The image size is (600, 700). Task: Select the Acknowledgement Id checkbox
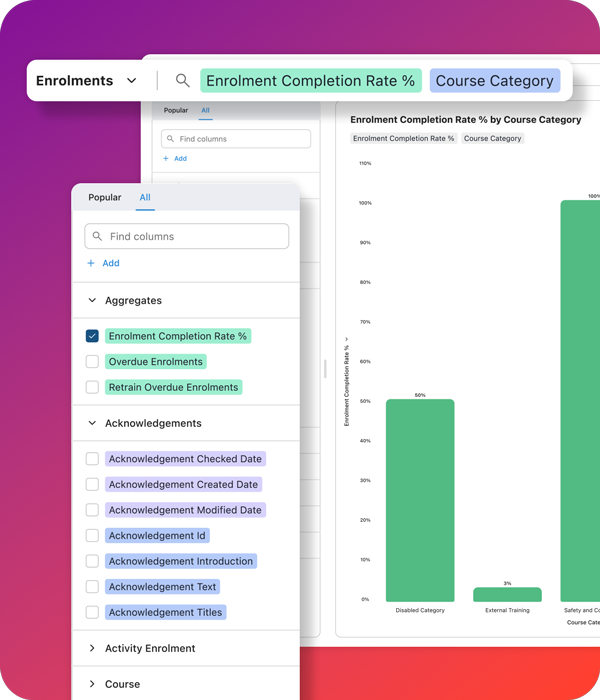tap(92, 536)
